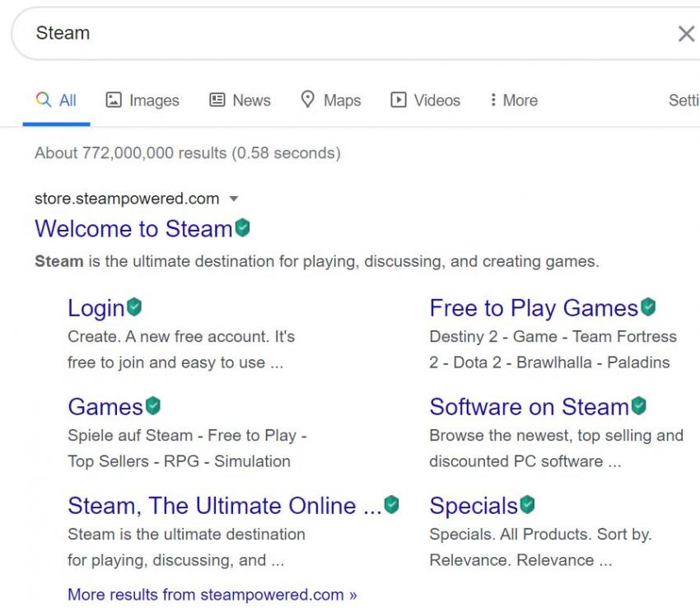The height and width of the screenshot is (608, 700).
Task: Click the play icon on the Videos tab
Action: 399,100
